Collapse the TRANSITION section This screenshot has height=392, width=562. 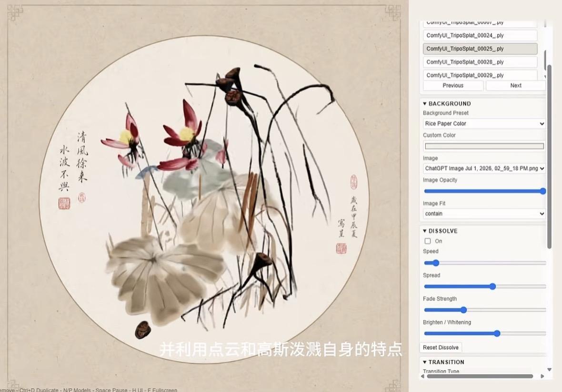tap(443, 362)
